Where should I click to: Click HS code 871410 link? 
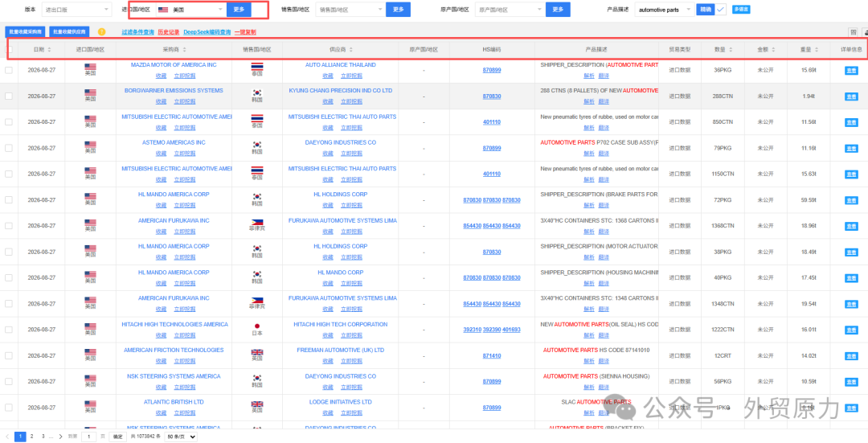coord(492,356)
